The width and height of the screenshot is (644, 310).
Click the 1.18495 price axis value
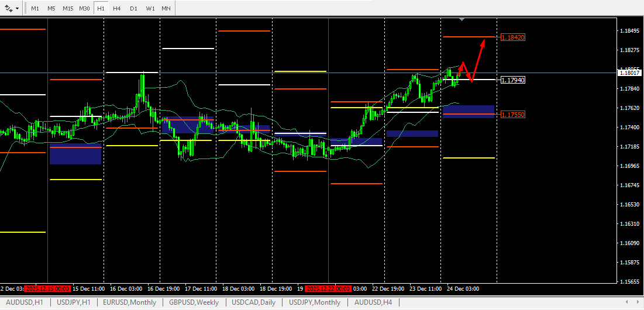[629, 31]
